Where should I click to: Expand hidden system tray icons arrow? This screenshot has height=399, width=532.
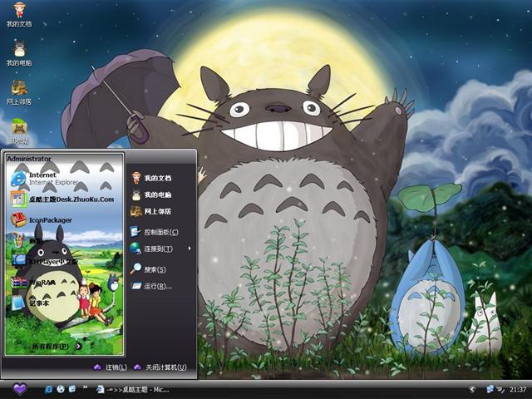pos(471,390)
